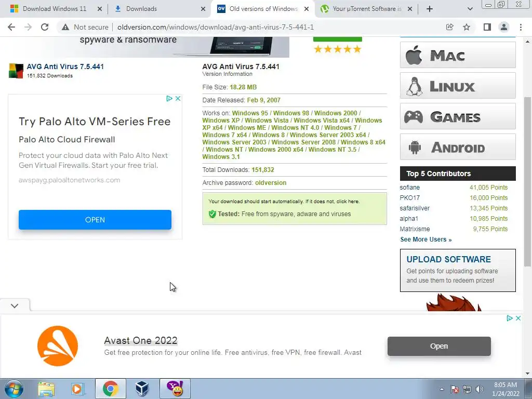Go back with the browser back arrow
The image size is (532, 399).
click(x=11, y=27)
